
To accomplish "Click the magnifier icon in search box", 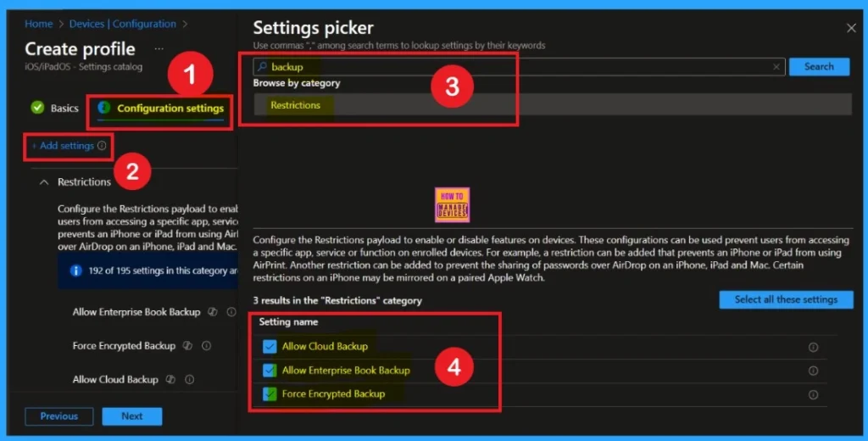I will pyautogui.click(x=262, y=66).
